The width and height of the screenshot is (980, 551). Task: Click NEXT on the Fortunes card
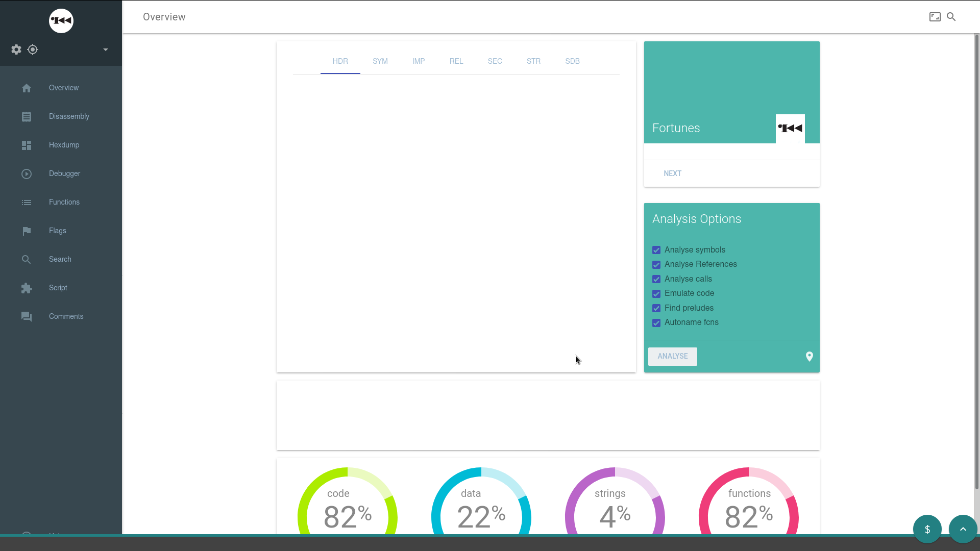click(x=672, y=173)
